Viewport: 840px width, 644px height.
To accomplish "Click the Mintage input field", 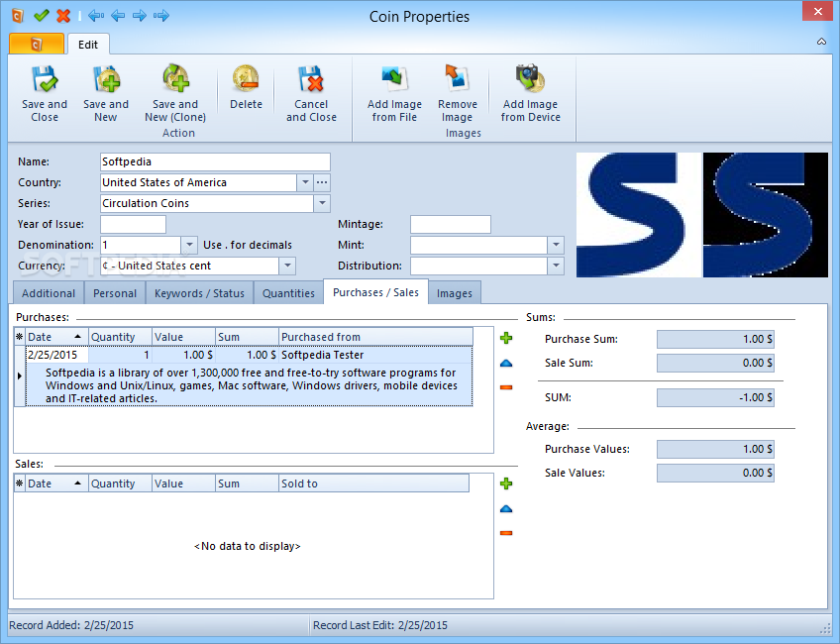I will [x=451, y=224].
